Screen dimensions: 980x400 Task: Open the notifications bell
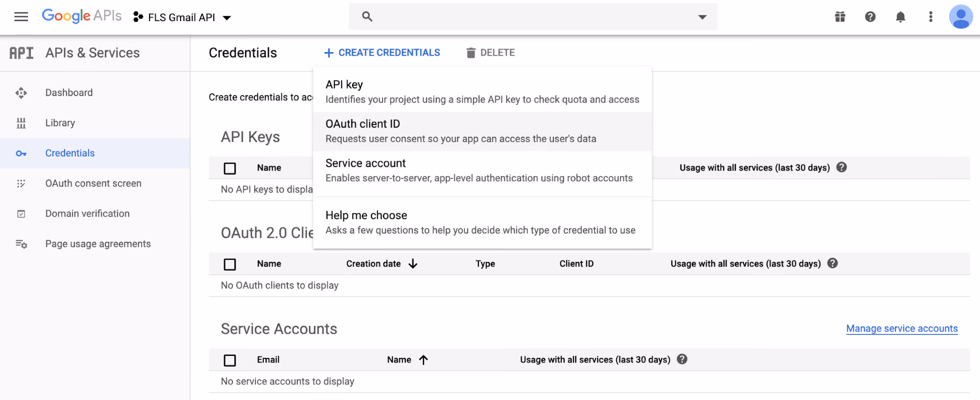(901, 17)
